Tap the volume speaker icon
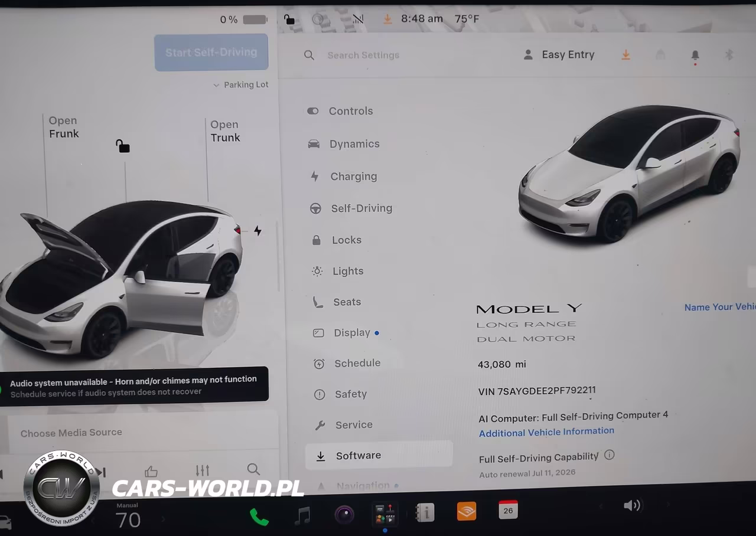This screenshot has height=536, width=756. [x=632, y=505]
